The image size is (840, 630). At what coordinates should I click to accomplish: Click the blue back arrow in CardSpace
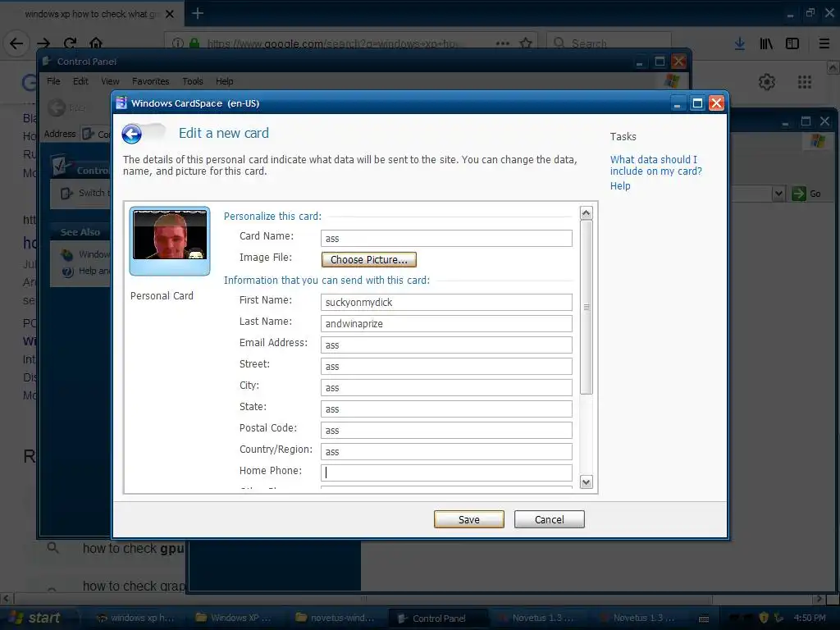pyautogui.click(x=132, y=134)
